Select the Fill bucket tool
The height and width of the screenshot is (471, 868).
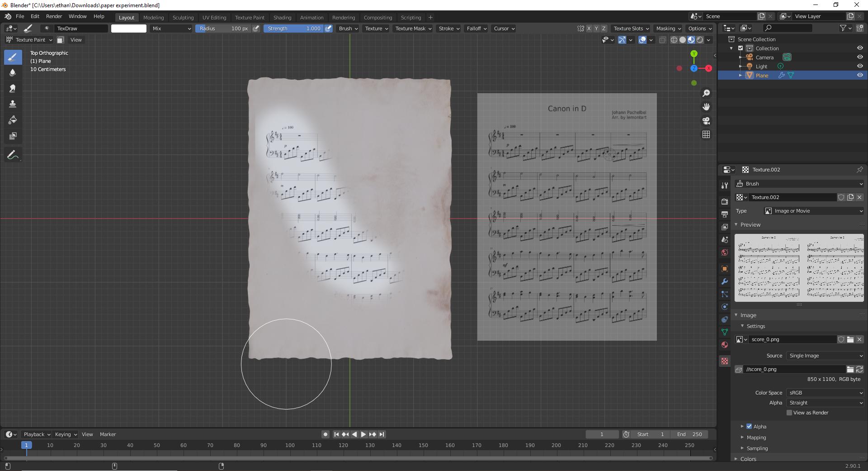(x=13, y=120)
